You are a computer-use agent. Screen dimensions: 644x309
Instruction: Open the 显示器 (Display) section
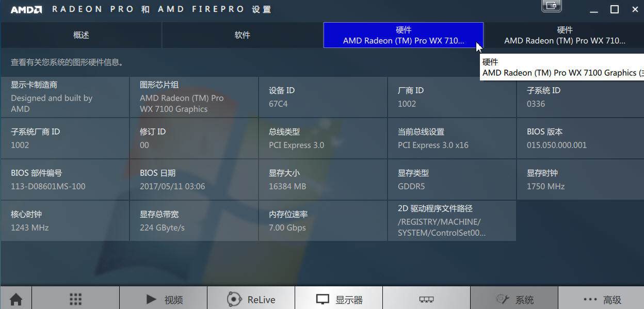pos(339,299)
